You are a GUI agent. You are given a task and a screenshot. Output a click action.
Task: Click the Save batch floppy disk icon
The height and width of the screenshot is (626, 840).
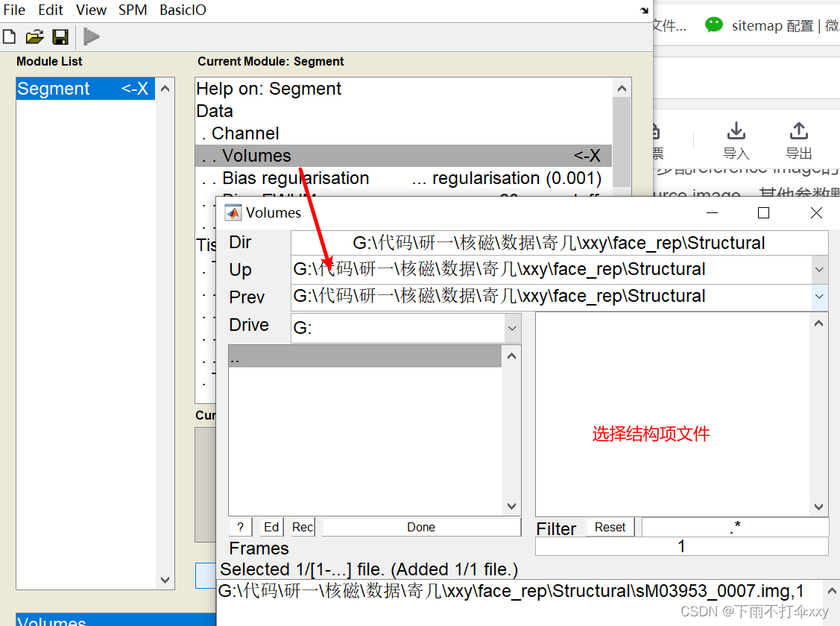click(x=60, y=37)
